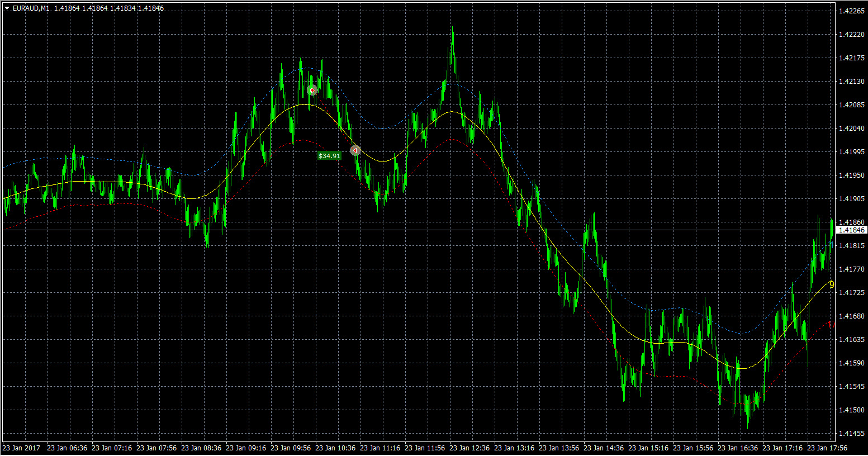The width and height of the screenshot is (868, 456).
Task: Click the 23 Jan 17:56 time label
Action: pos(827,448)
